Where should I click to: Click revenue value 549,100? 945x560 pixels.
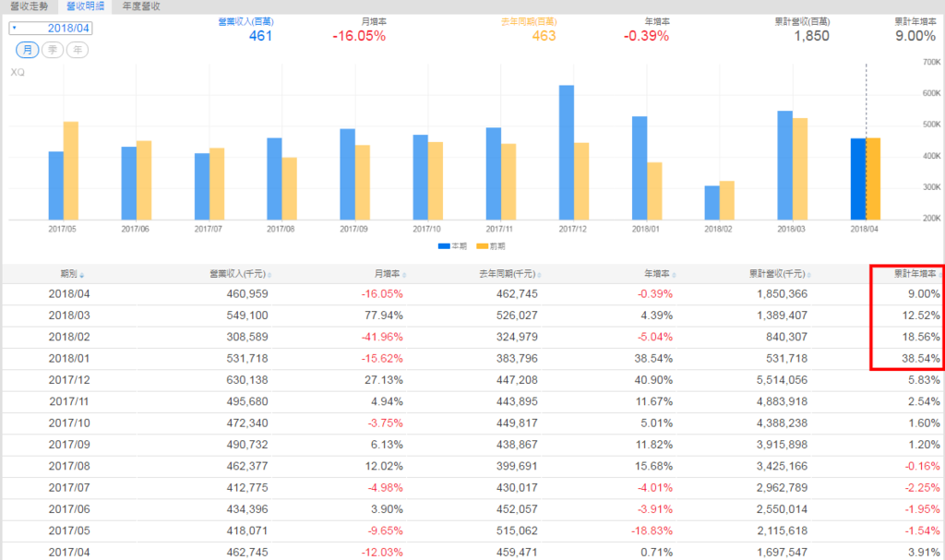click(247, 316)
